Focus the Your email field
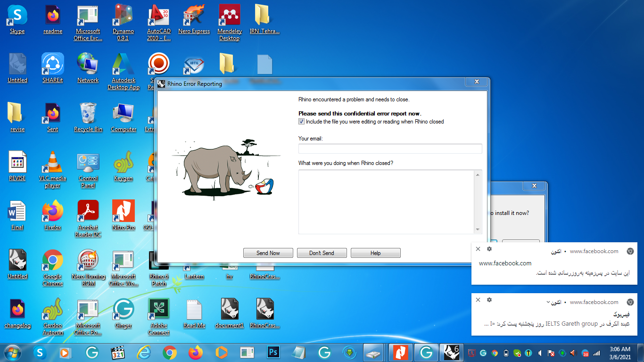This screenshot has width=644, height=362. tap(390, 149)
